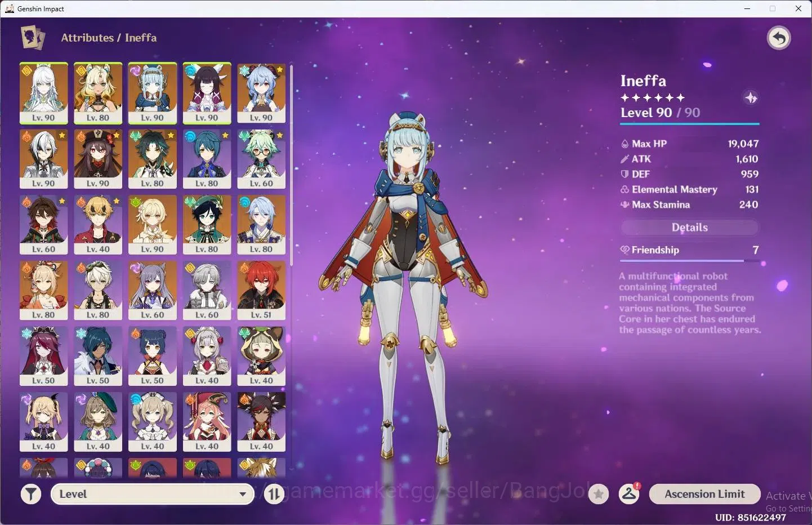The image size is (812, 525).
Task: Click the ATK stat value 1,610
Action: point(747,159)
